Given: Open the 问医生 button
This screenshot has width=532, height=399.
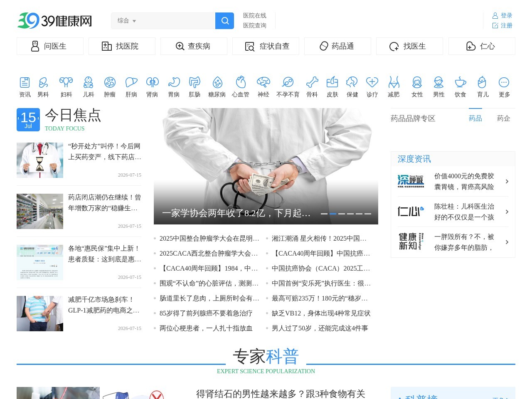Looking at the screenshot, I should [50, 46].
